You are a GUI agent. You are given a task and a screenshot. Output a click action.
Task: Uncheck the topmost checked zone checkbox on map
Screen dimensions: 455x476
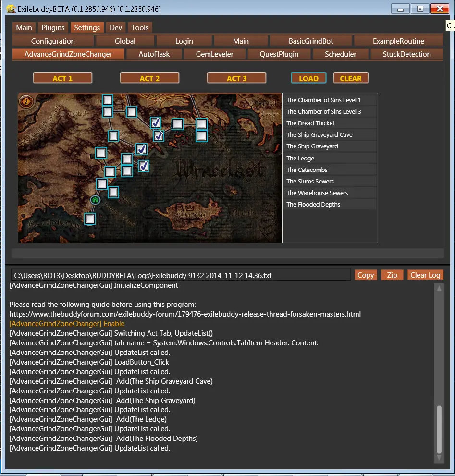156,123
